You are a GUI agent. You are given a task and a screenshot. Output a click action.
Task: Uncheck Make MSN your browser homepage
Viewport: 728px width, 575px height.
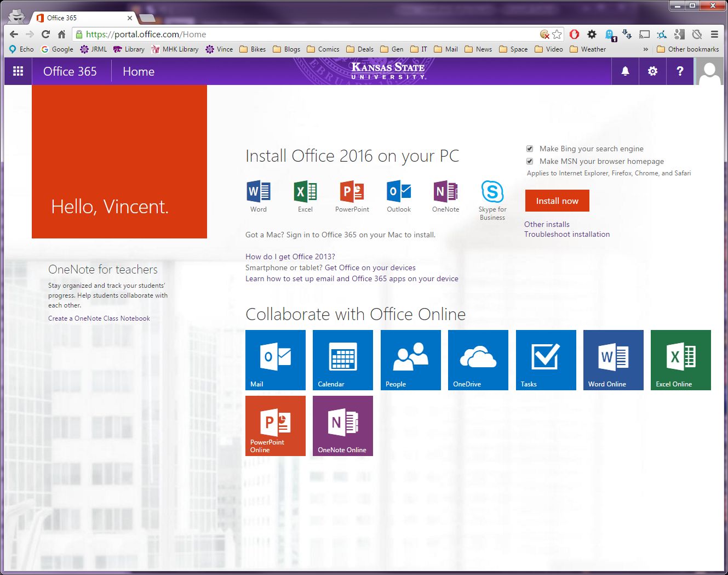(x=530, y=161)
